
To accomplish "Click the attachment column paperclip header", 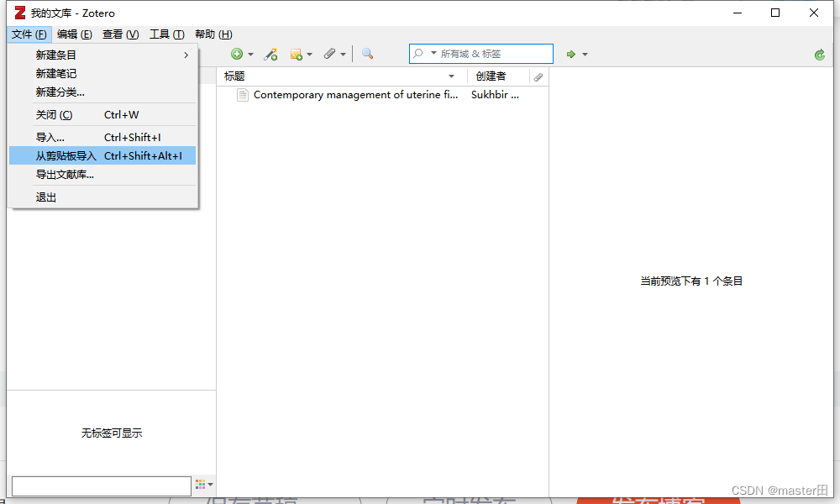I will (x=538, y=77).
